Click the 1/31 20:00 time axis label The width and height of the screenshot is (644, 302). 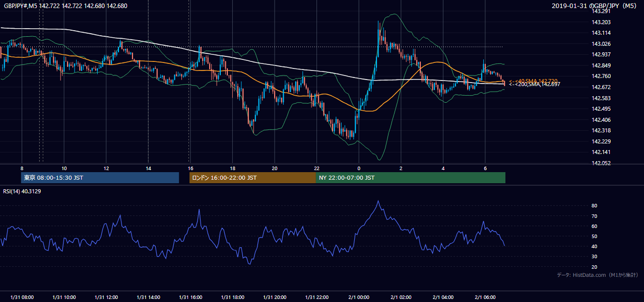click(274, 297)
